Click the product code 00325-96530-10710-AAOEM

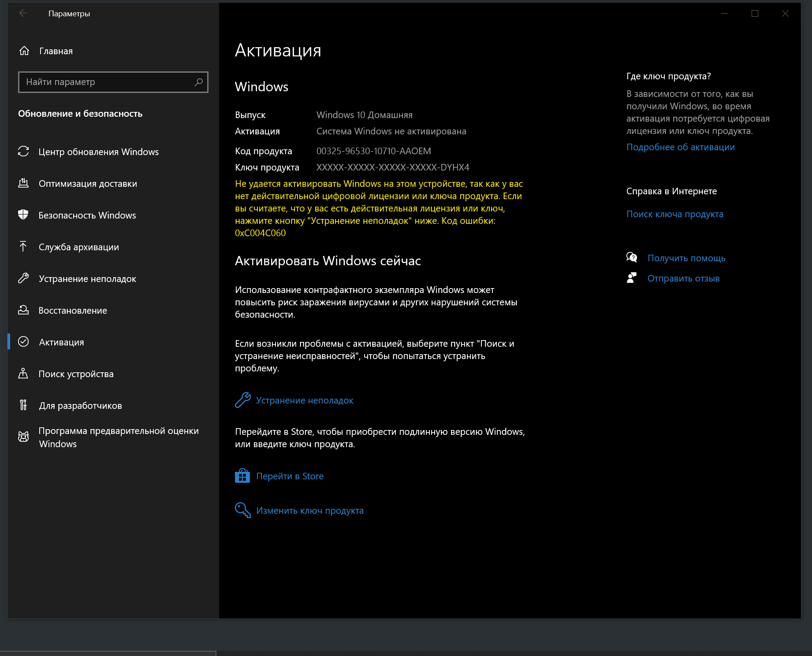374,151
